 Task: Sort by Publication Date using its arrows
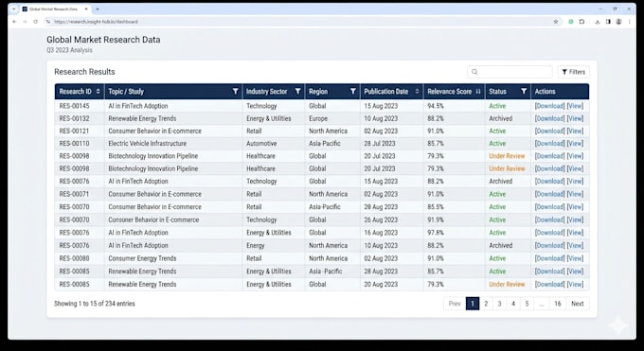coord(417,91)
